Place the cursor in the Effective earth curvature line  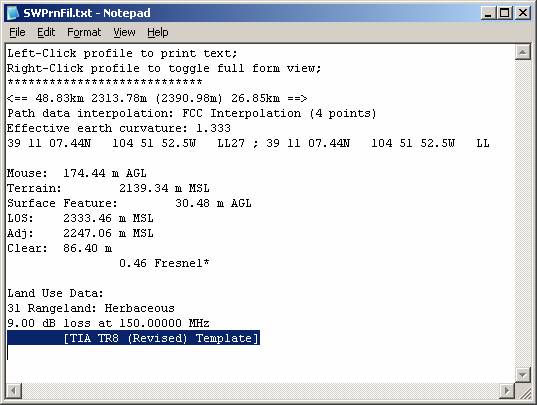pyautogui.click(x=118, y=128)
